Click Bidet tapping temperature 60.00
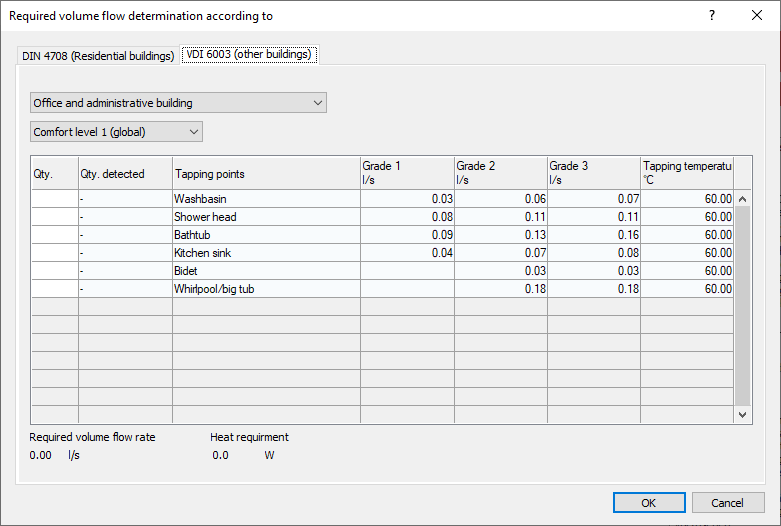This screenshot has height=526, width=781. coord(687,270)
